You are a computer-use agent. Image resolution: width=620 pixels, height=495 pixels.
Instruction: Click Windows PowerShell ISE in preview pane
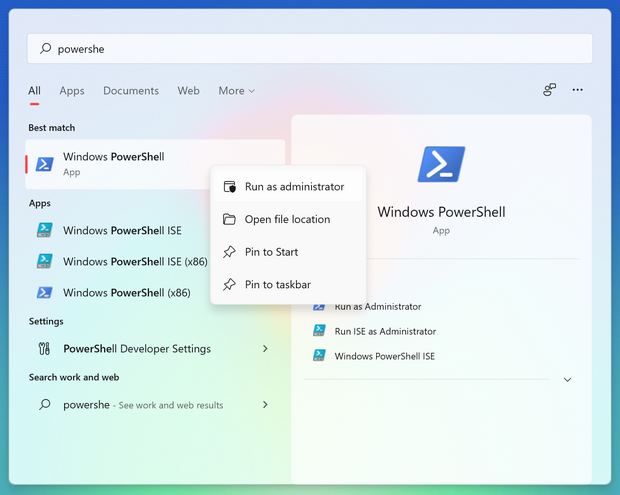tap(384, 356)
